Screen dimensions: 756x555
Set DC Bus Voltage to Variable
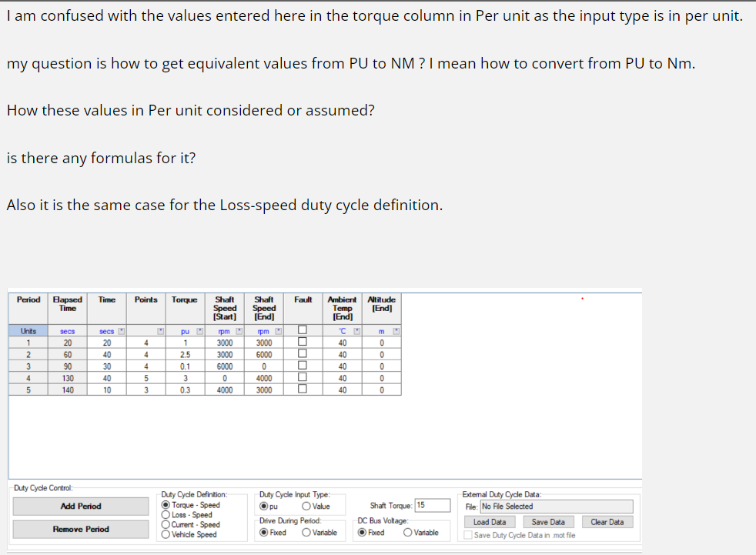pyautogui.click(x=421, y=533)
